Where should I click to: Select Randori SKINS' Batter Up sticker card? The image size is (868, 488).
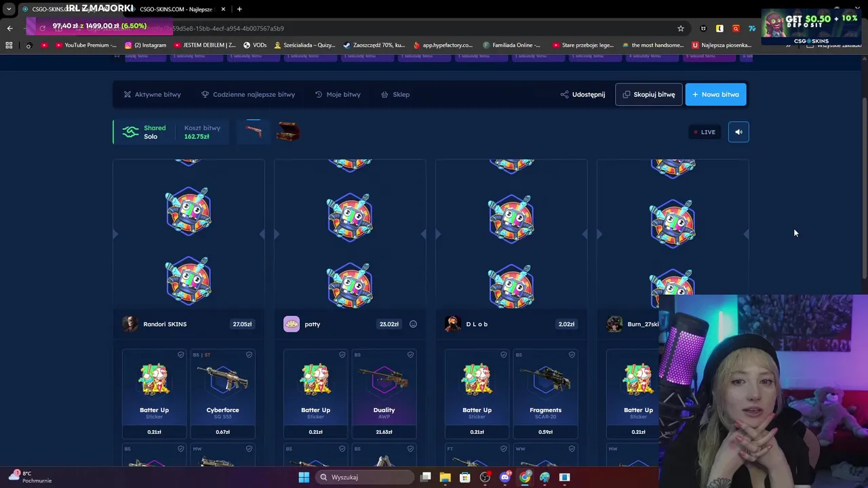(154, 393)
